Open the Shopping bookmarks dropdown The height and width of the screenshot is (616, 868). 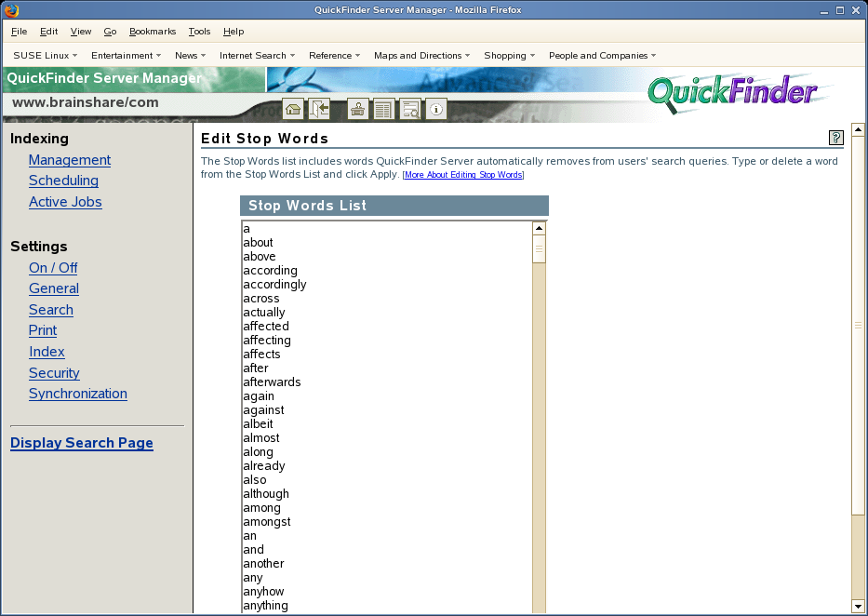tap(510, 55)
